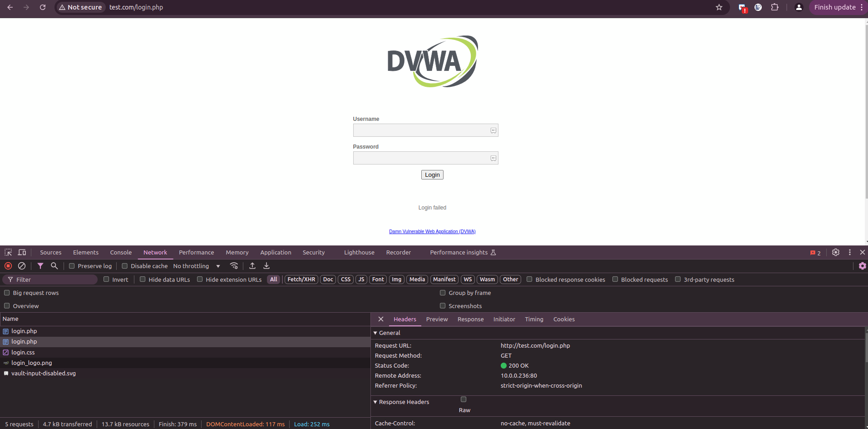Open DevTools three-dot menu
The height and width of the screenshot is (429, 868).
[x=850, y=252]
